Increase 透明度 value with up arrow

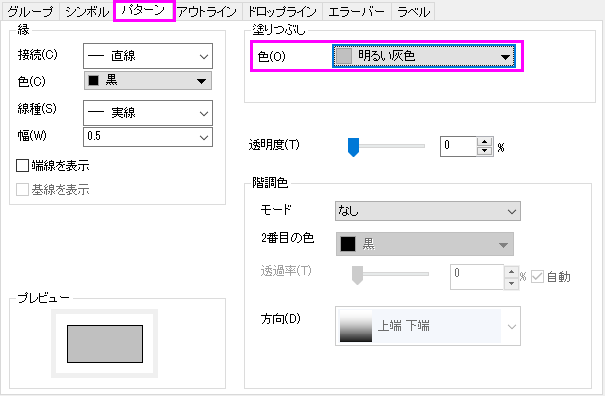point(485,142)
